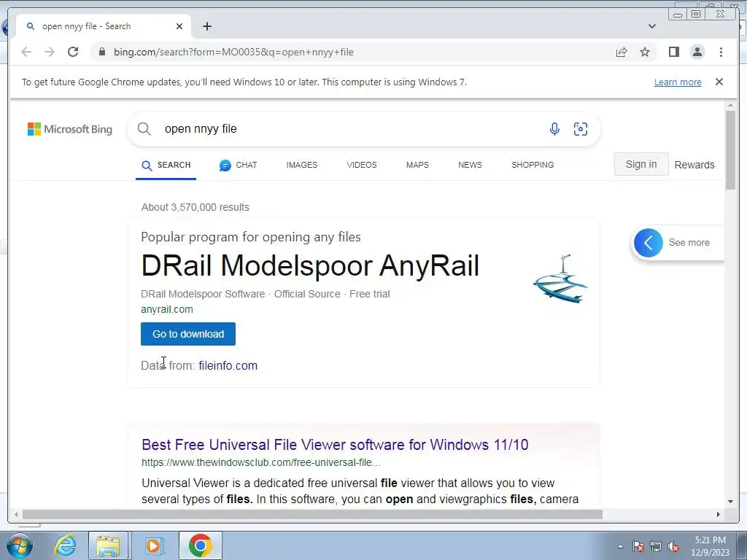747x560 pixels.
Task: Open the Chrome side panel
Action: 673,52
